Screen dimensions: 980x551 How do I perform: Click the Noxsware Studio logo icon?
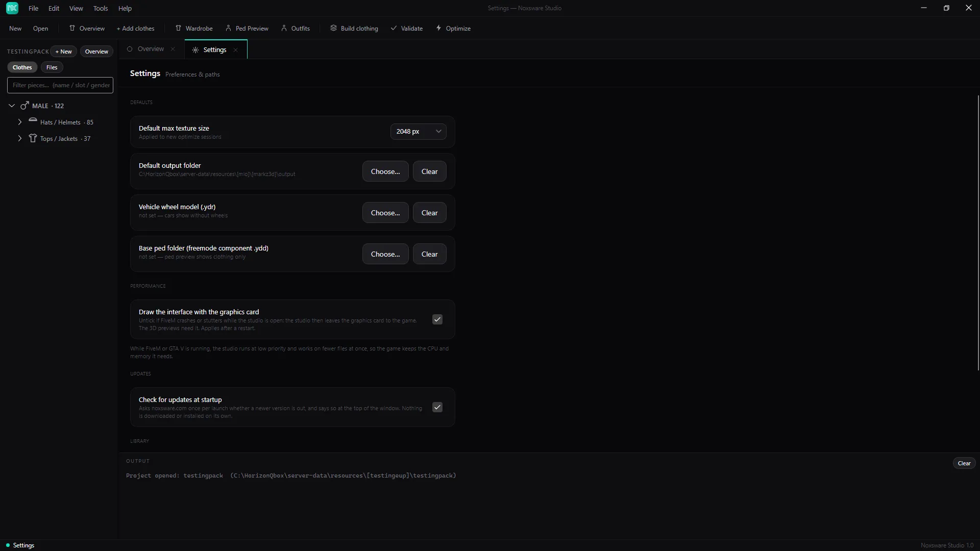(x=12, y=8)
